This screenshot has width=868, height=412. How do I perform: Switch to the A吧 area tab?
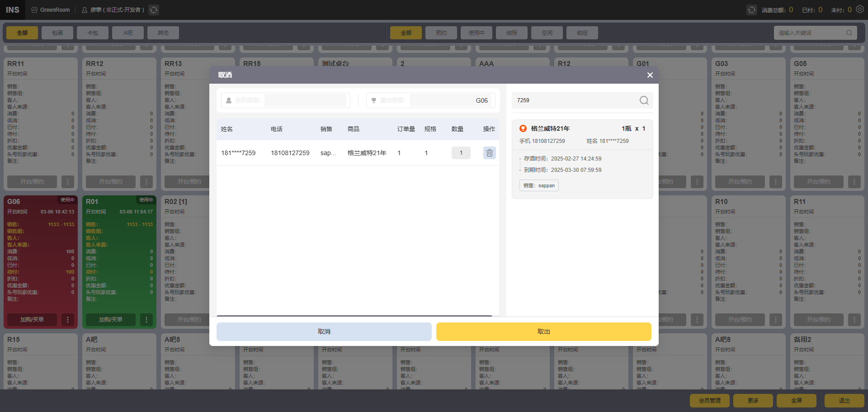[128, 33]
